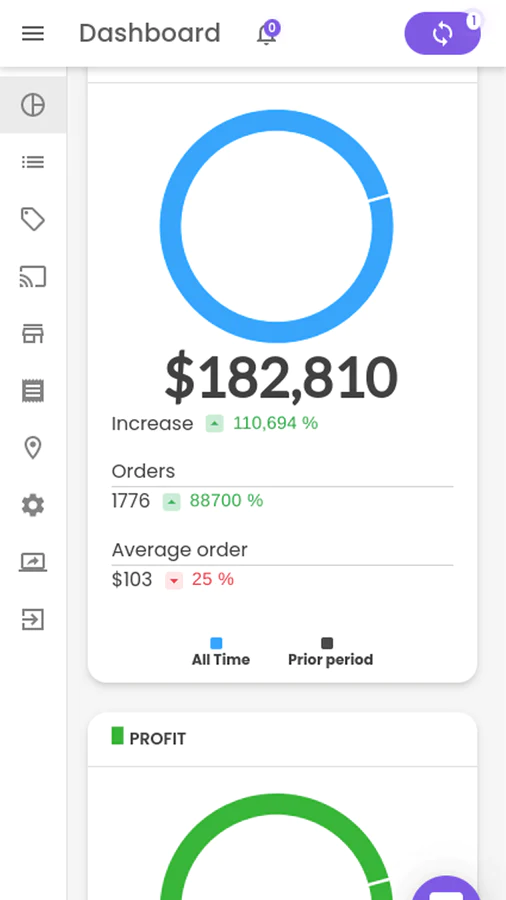Click the $103 average order value
506x900 pixels.
132,580
